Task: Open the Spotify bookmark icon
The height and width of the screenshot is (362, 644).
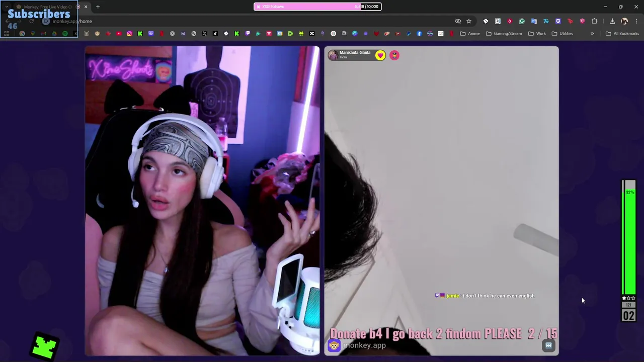Action: 65,34
